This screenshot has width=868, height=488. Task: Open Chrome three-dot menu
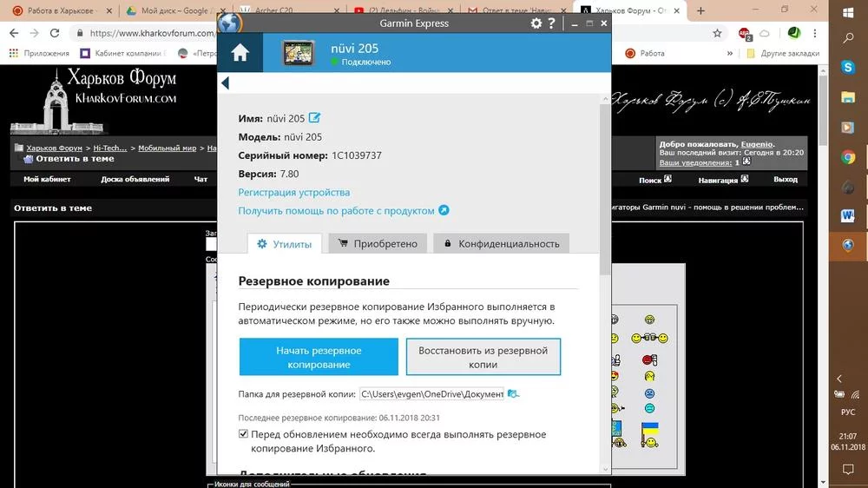click(x=815, y=33)
